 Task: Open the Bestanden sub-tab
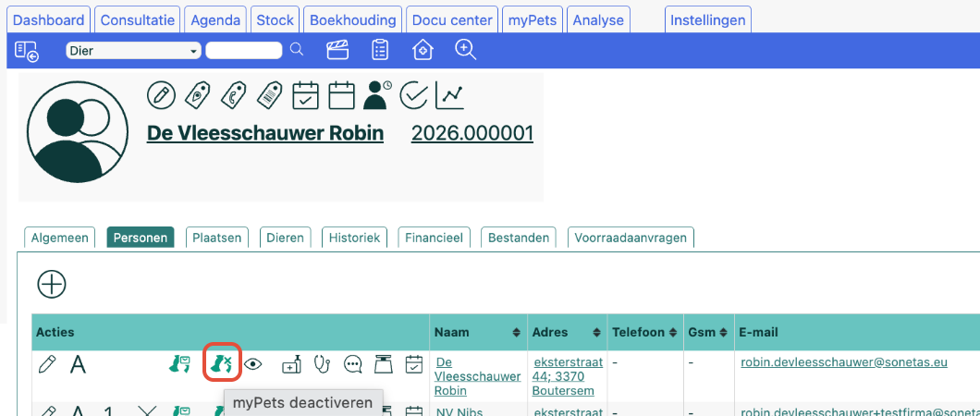tap(518, 238)
